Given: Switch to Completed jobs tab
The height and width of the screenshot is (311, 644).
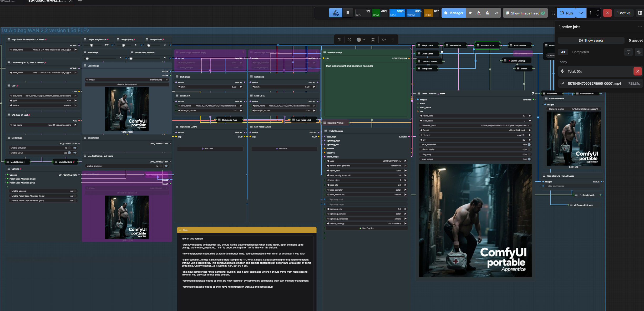Looking at the screenshot, I should click(x=580, y=52).
